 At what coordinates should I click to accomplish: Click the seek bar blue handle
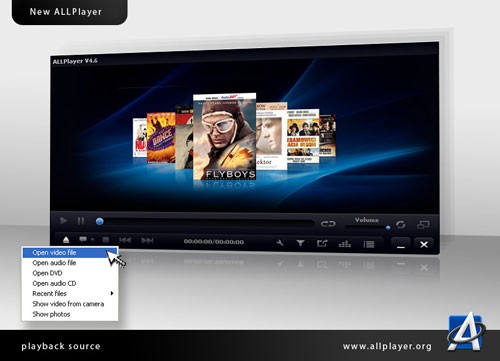pos(99,221)
